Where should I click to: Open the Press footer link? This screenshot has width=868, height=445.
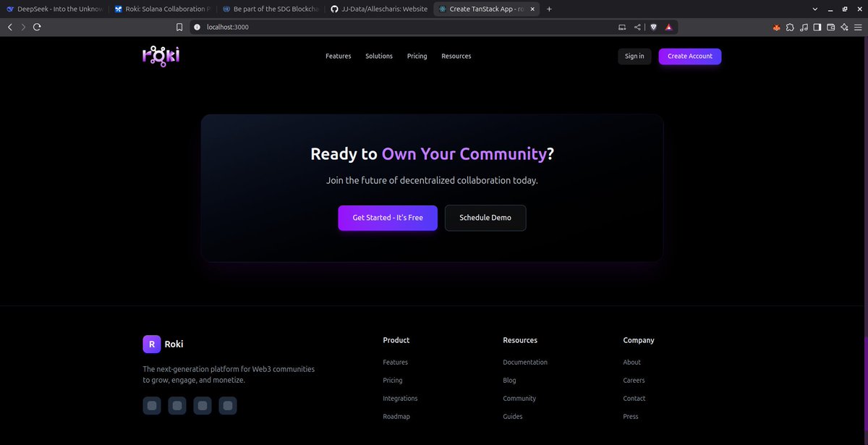[631, 416]
